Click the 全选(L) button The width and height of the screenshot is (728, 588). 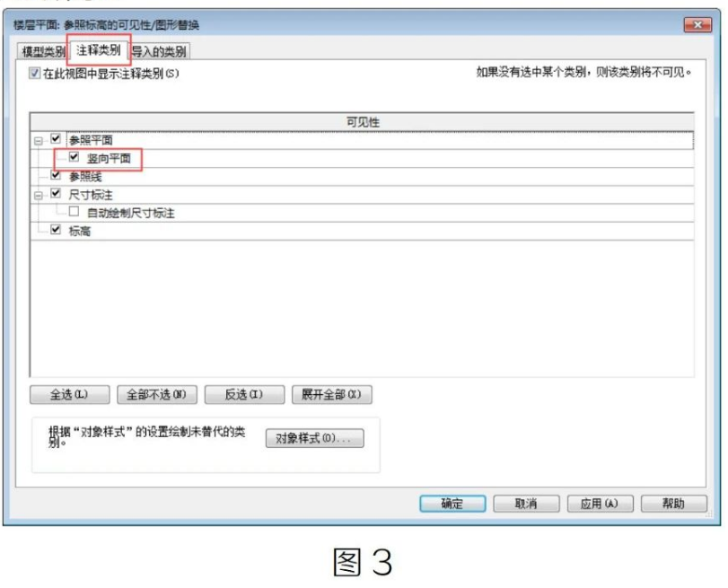click(x=70, y=395)
